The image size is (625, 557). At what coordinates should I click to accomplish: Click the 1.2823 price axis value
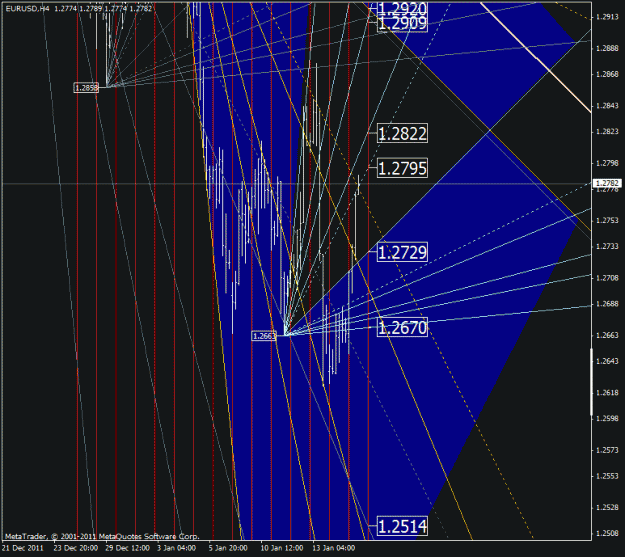pyautogui.click(x=607, y=132)
